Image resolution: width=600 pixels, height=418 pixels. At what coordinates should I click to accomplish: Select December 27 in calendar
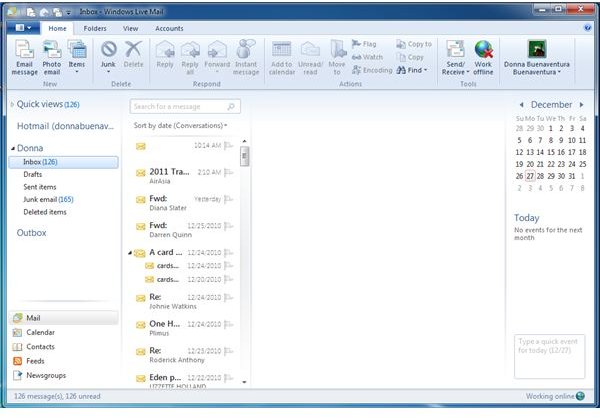tap(530, 176)
